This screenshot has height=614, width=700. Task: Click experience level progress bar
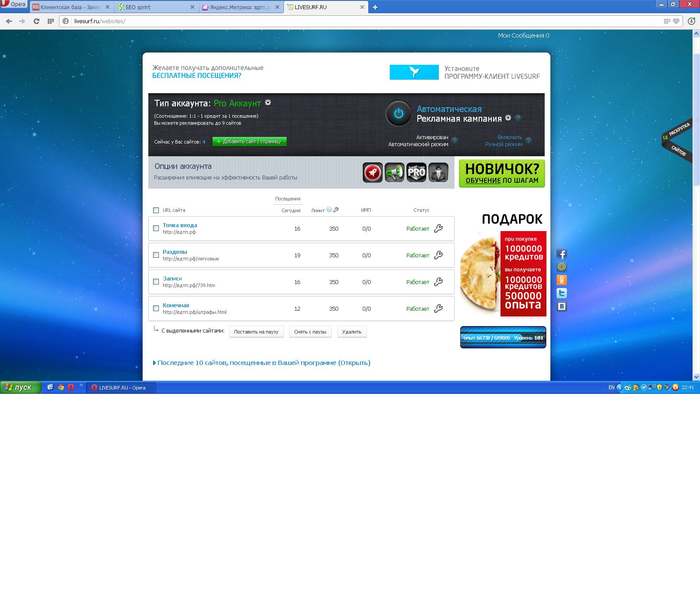pos(503,337)
